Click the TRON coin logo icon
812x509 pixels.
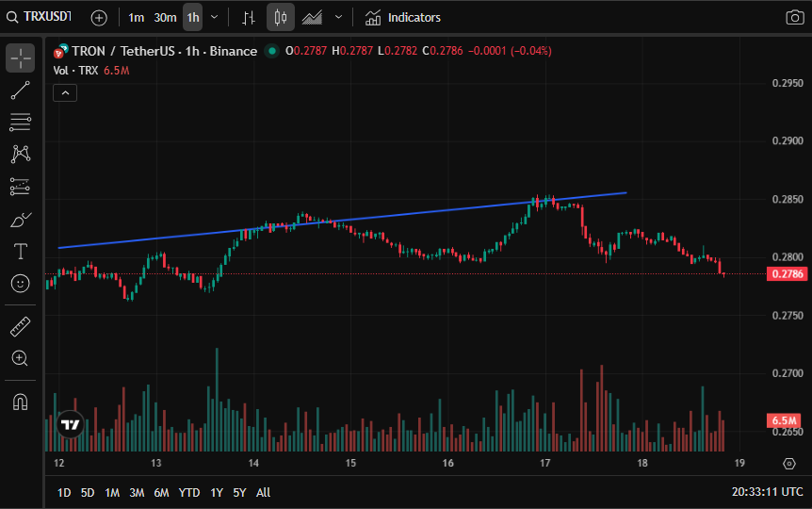point(60,51)
